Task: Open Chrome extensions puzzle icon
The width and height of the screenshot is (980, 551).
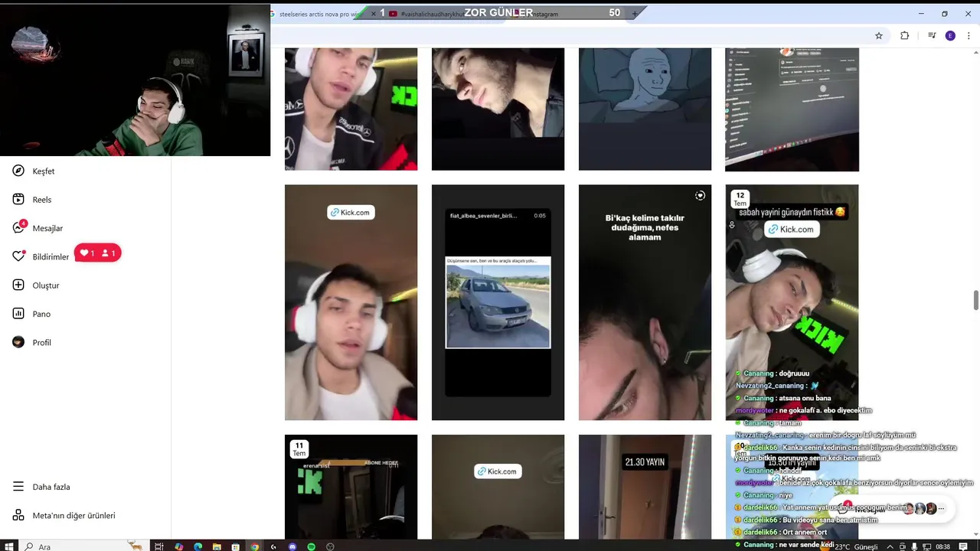Action: [904, 35]
